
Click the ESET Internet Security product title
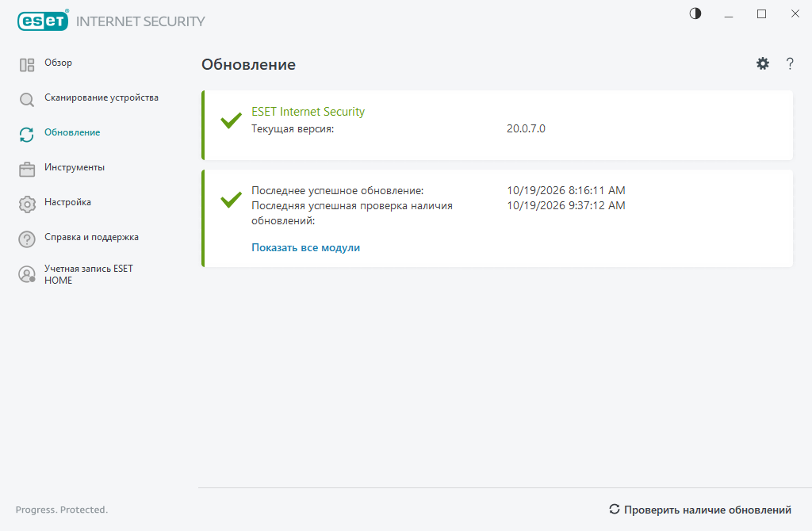(308, 111)
